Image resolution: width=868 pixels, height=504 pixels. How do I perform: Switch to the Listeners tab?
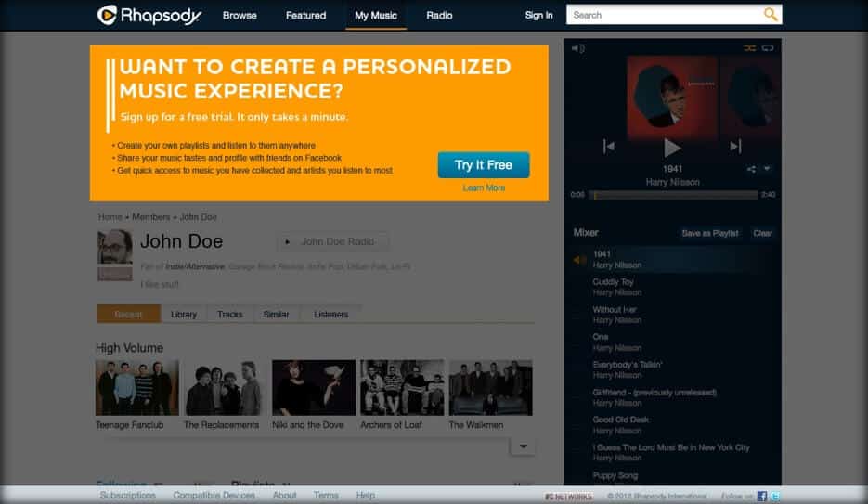[330, 315]
